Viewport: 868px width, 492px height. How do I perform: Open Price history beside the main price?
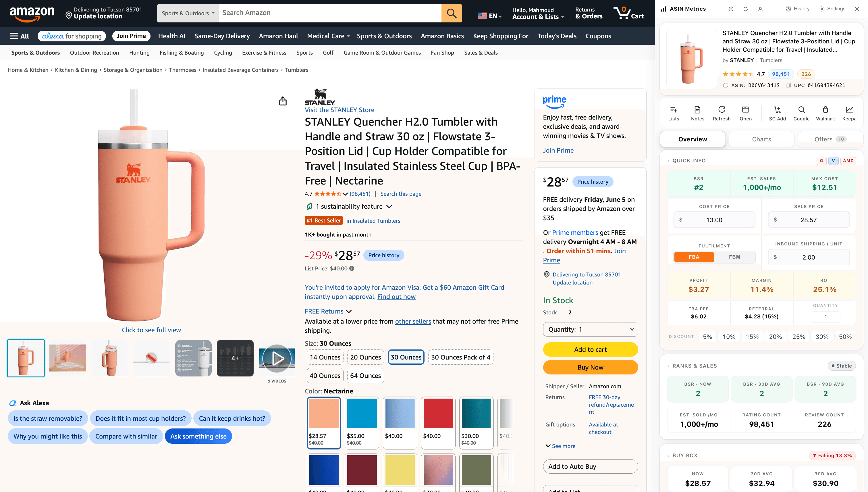click(x=384, y=255)
